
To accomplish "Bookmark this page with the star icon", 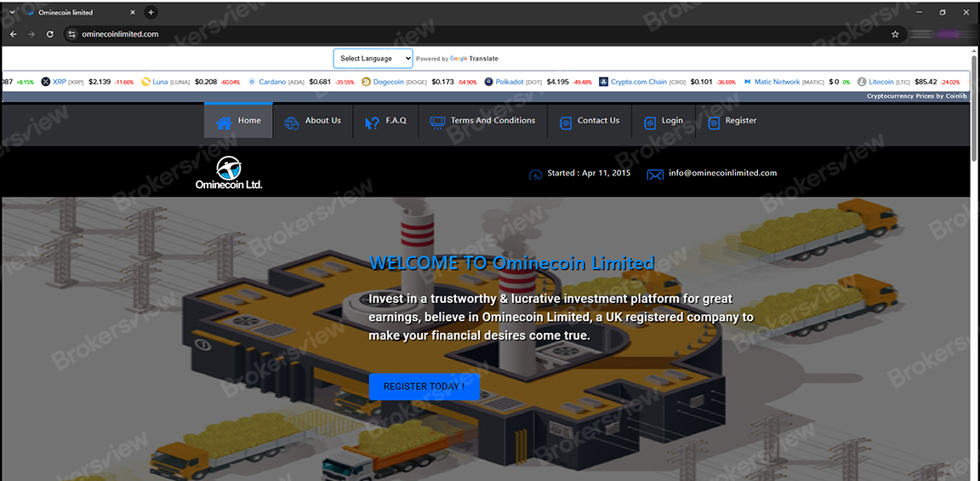I will [895, 34].
